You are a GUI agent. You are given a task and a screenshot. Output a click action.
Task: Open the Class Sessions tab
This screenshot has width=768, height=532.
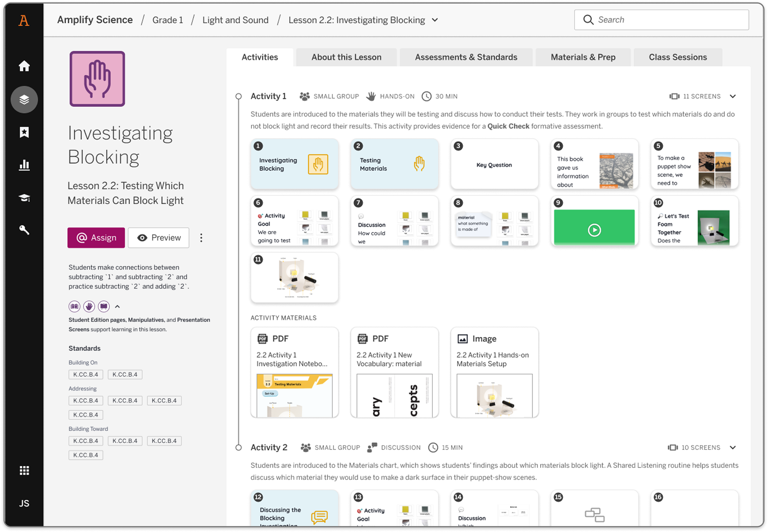(x=678, y=57)
